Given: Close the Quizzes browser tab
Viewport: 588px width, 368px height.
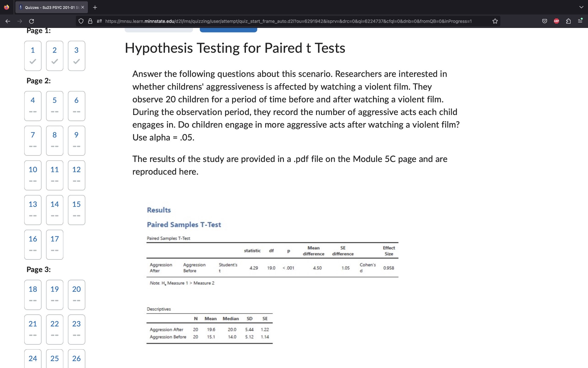Looking at the screenshot, I should pyautogui.click(x=82, y=7).
